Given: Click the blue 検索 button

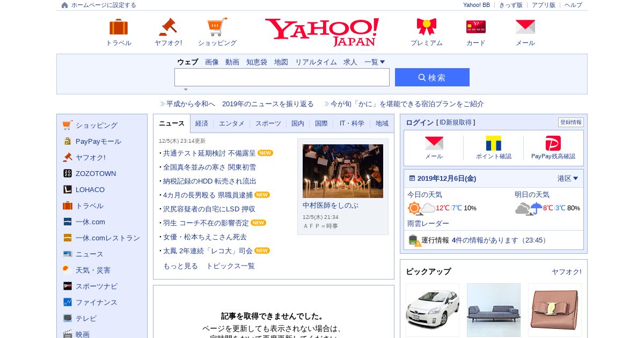Looking at the screenshot, I should [x=432, y=77].
